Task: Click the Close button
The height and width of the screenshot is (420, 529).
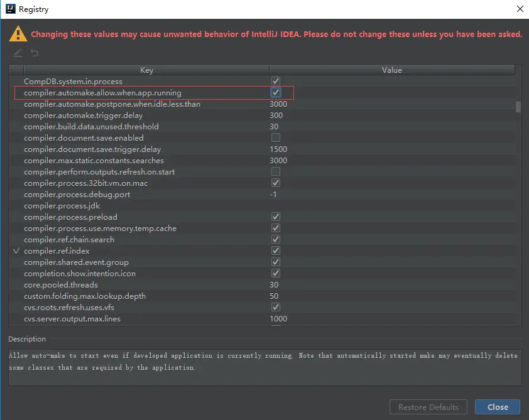Action: tap(498, 407)
